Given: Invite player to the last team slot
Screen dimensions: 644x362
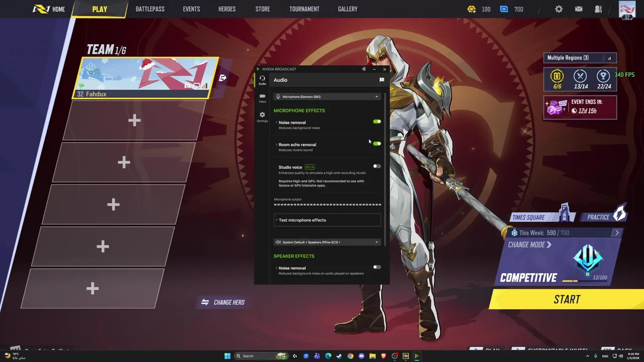Looking at the screenshot, I should tap(93, 288).
